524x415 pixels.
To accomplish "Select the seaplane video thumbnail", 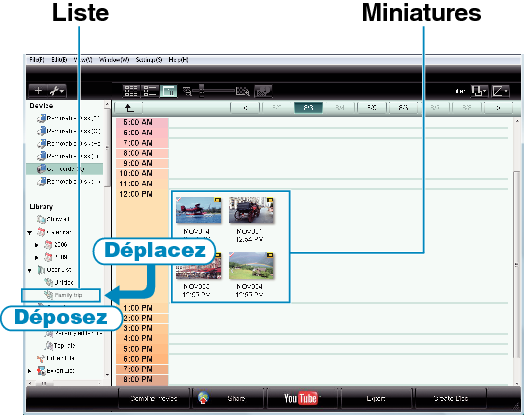I will 199,210.
